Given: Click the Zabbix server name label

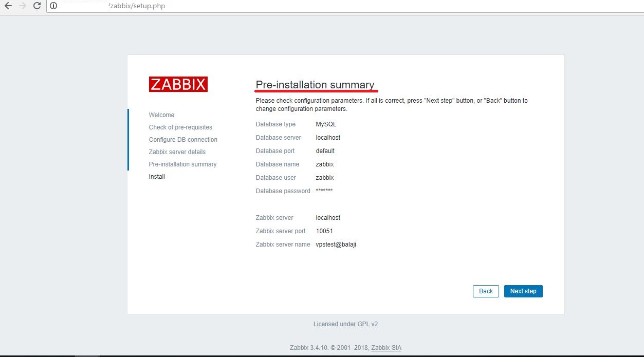Looking at the screenshot, I should pos(283,245).
